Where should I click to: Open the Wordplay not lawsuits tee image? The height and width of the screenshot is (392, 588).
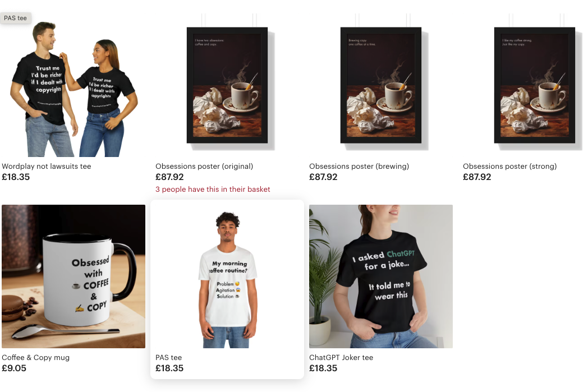coord(73,85)
